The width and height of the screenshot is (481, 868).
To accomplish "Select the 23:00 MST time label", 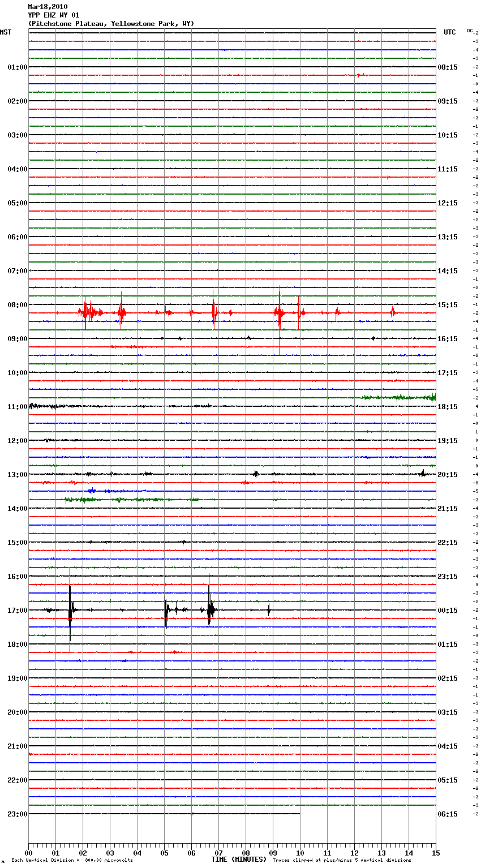I will pos(17,814).
